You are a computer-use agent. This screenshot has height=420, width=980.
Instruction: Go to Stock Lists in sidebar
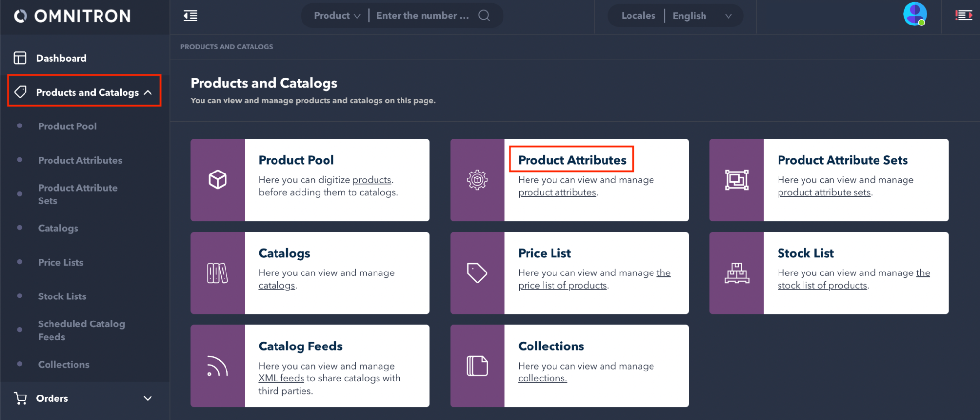click(62, 296)
